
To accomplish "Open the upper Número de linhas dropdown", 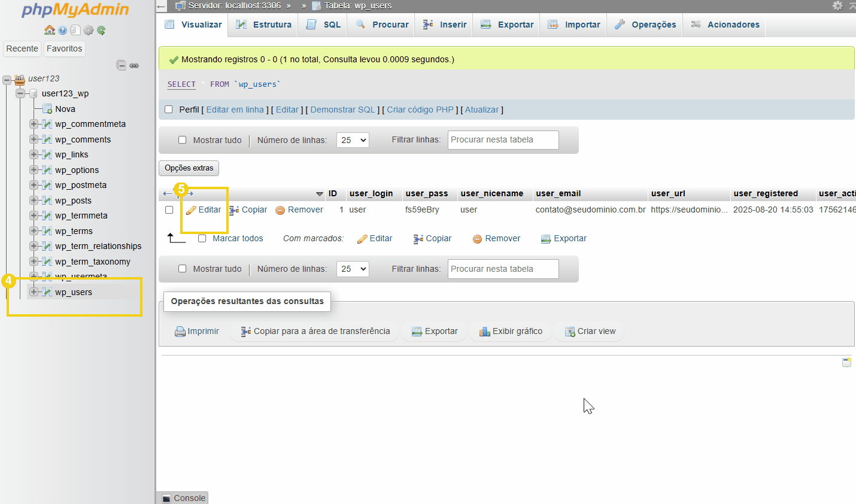I will pyautogui.click(x=353, y=140).
